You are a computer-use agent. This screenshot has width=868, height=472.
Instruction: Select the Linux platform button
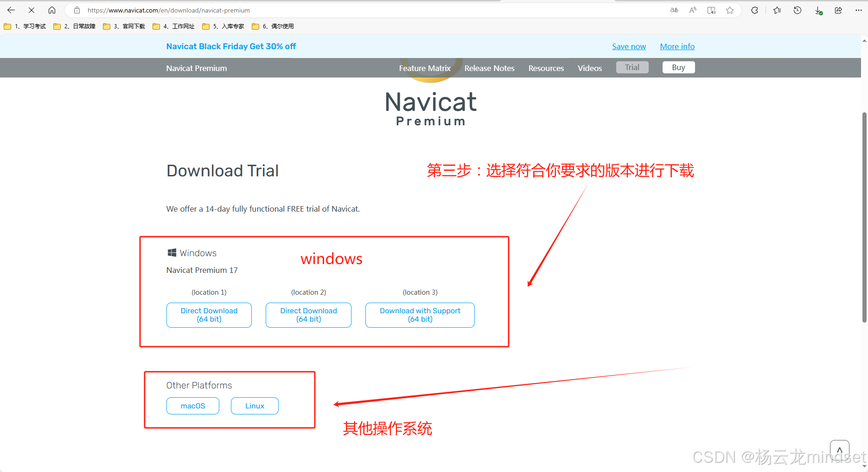click(x=255, y=406)
